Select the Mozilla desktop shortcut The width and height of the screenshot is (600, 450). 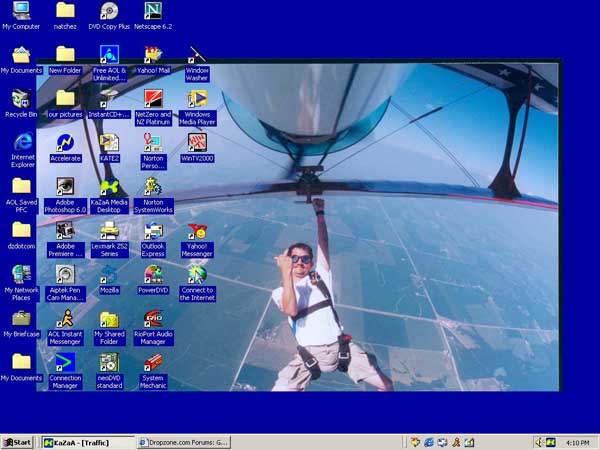tap(109, 275)
